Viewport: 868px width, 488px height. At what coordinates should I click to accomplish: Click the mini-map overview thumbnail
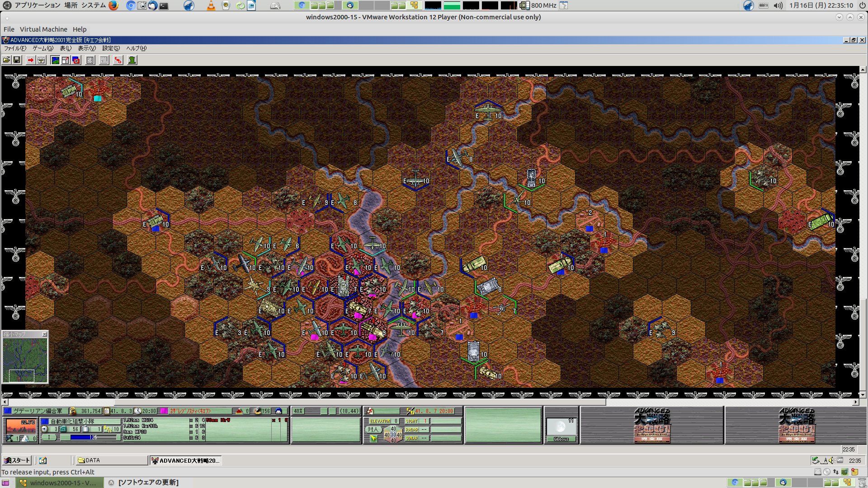click(25, 360)
